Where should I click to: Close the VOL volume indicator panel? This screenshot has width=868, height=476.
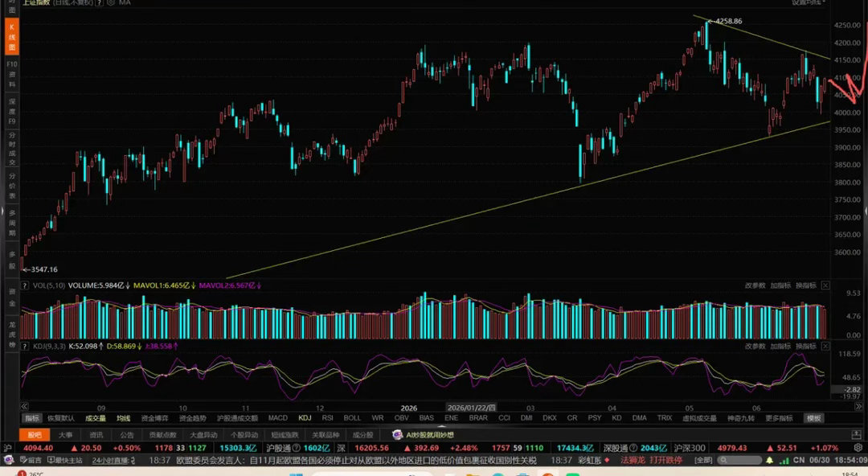[x=825, y=285]
